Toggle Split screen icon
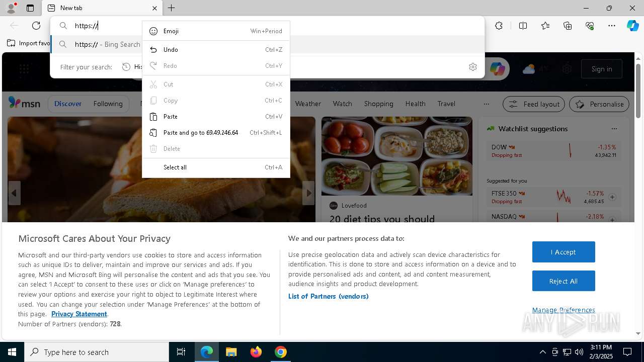 (523, 26)
